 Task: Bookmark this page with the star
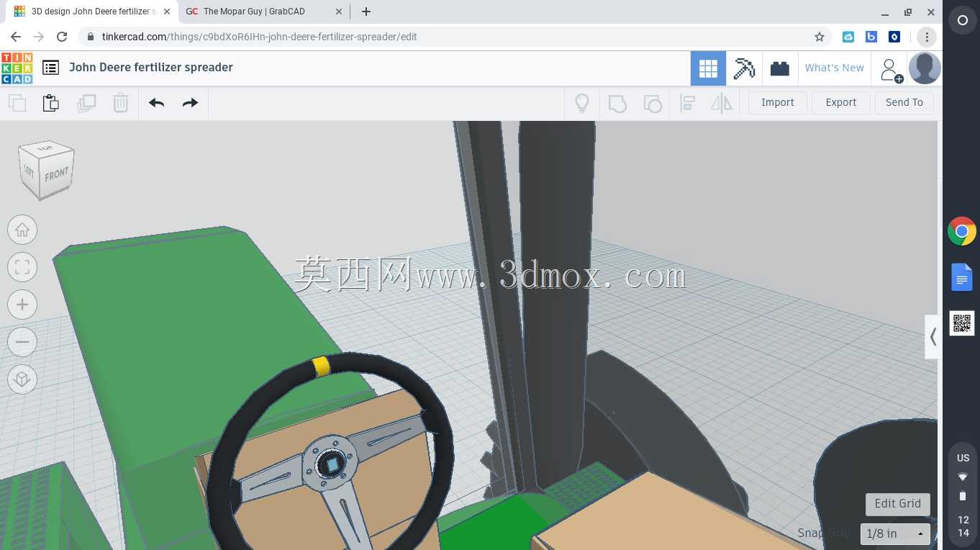coord(819,37)
